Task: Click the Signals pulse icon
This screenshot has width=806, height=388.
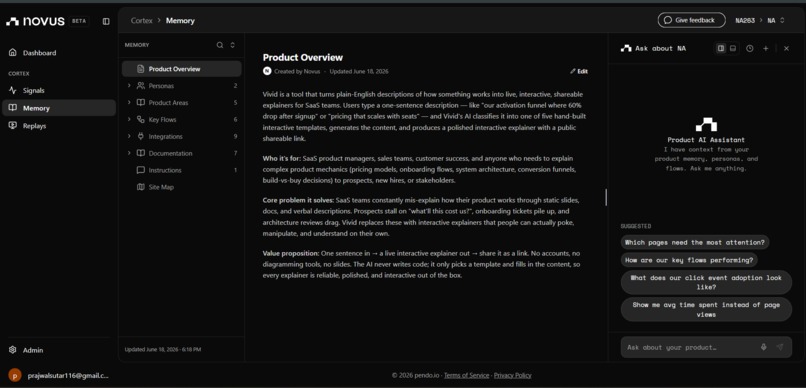Action: (13, 90)
